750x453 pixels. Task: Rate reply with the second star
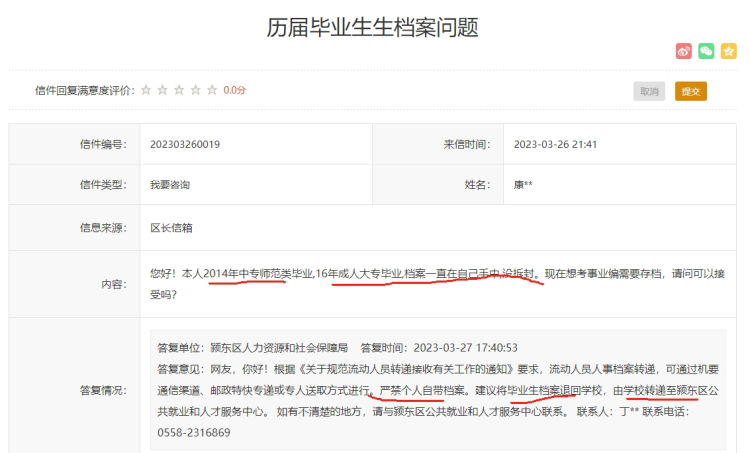coord(162,90)
